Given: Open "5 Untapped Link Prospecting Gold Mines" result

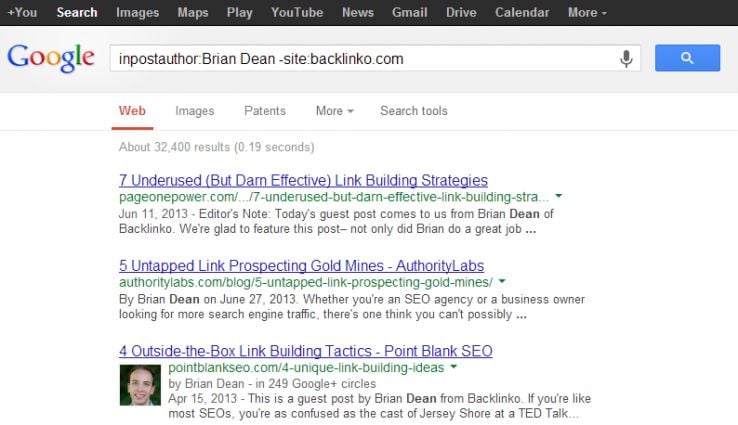Looking at the screenshot, I should pyautogui.click(x=301, y=266).
